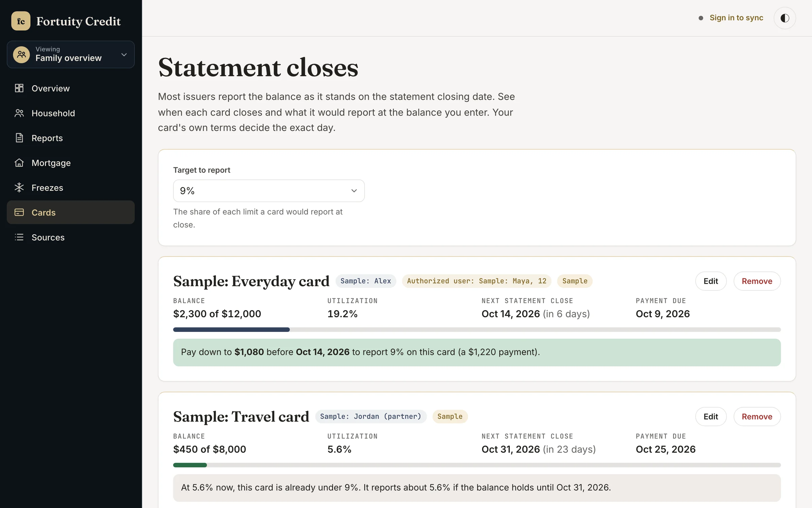Image resolution: width=812 pixels, height=508 pixels.
Task: Click the $2,300 of $12,000 balance
Action: click(x=217, y=314)
